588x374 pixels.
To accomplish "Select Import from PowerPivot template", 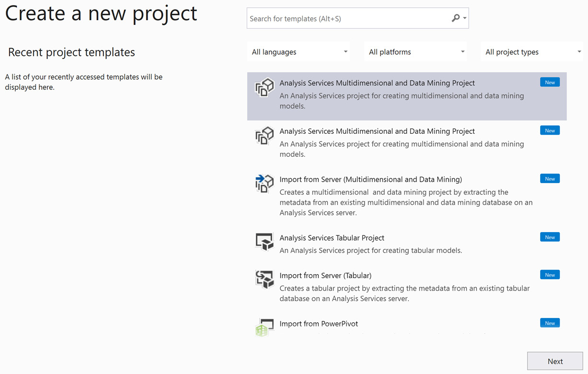I will click(x=319, y=324).
